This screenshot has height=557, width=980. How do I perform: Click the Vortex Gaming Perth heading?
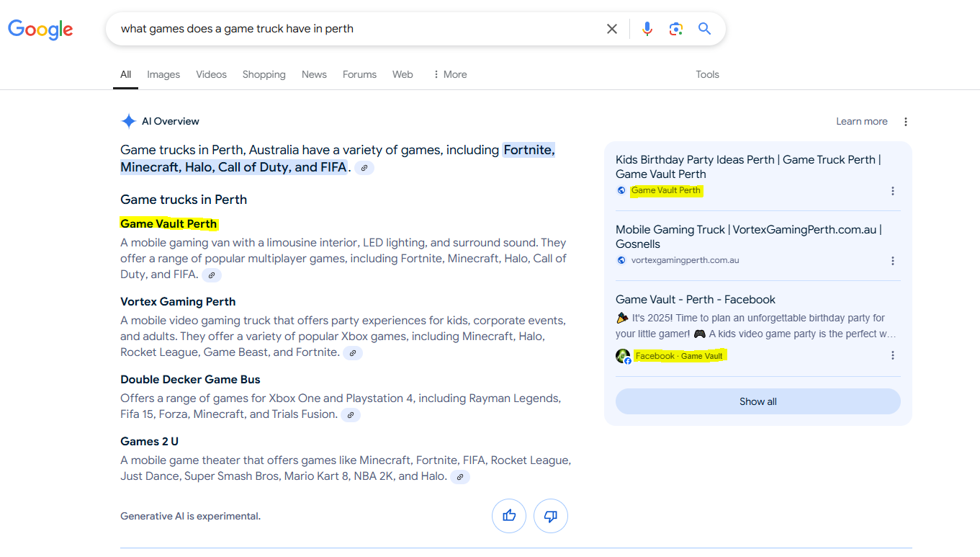click(178, 301)
